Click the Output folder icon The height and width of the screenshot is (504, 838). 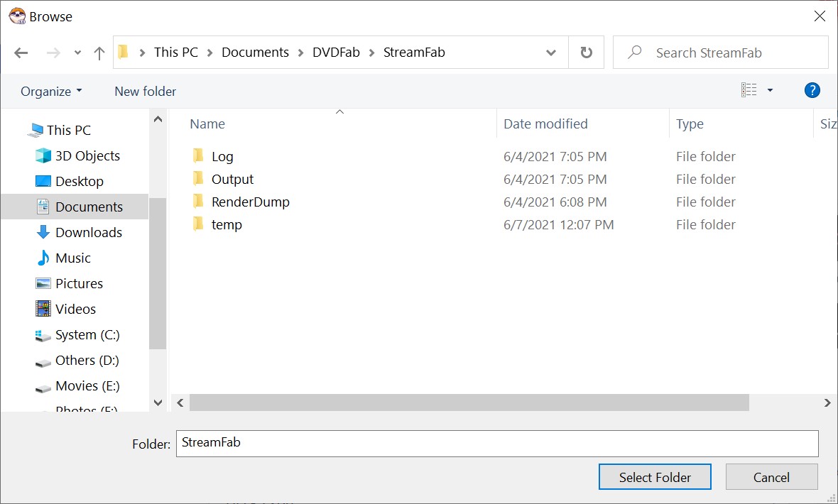197,178
